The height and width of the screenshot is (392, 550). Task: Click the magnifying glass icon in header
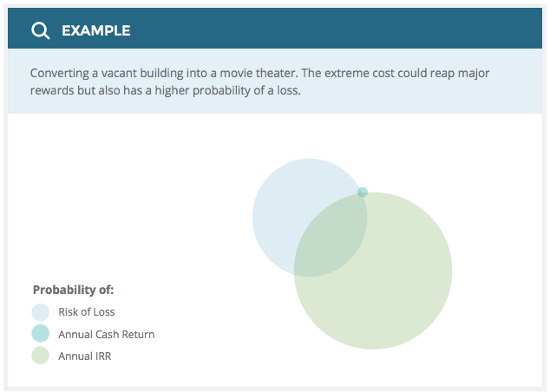tap(40, 31)
